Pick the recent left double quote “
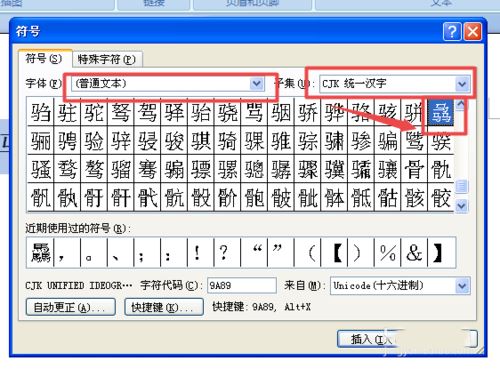The image size is (500, 369). click(x=254, y=253)
